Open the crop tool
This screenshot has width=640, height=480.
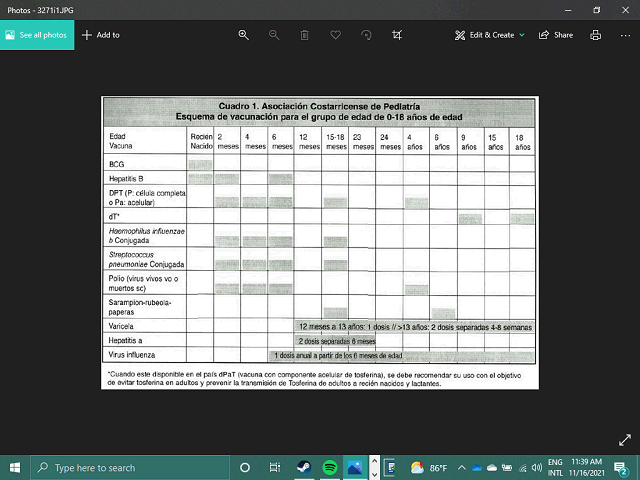397,35
